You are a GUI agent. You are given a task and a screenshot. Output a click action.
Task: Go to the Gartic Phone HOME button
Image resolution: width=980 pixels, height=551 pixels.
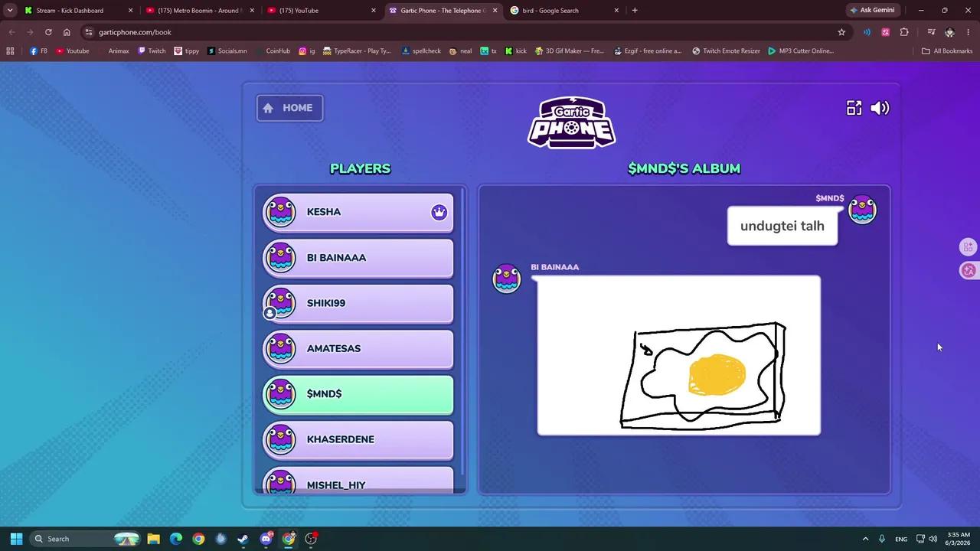click(289, 108)
